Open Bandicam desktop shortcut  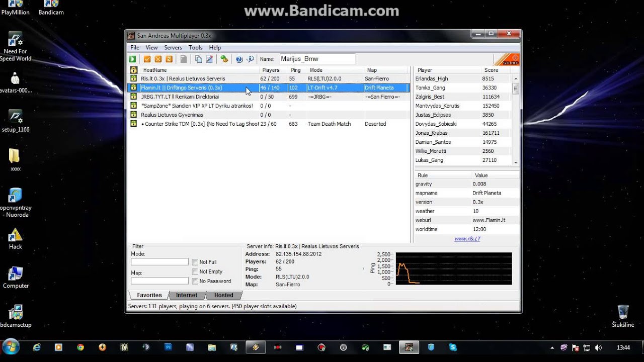pos(51,8)
